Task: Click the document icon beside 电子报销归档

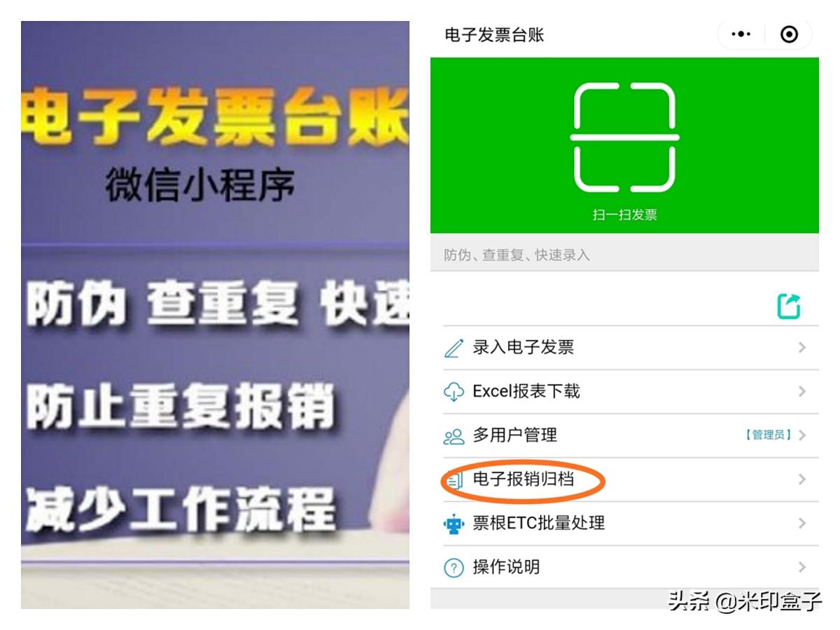Action: [x=454, y=479]
